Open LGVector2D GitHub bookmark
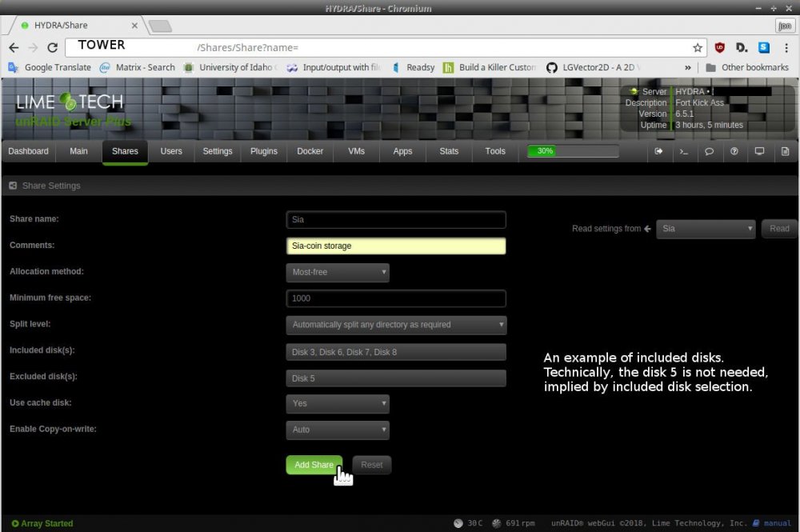The image size is (800, 532). click(592, 67)
